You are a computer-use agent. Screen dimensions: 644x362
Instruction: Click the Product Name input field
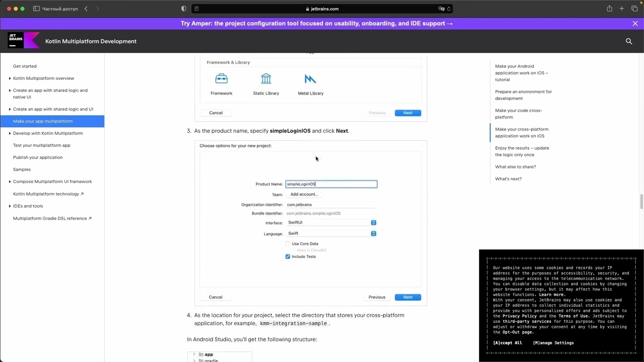point(331,184)
